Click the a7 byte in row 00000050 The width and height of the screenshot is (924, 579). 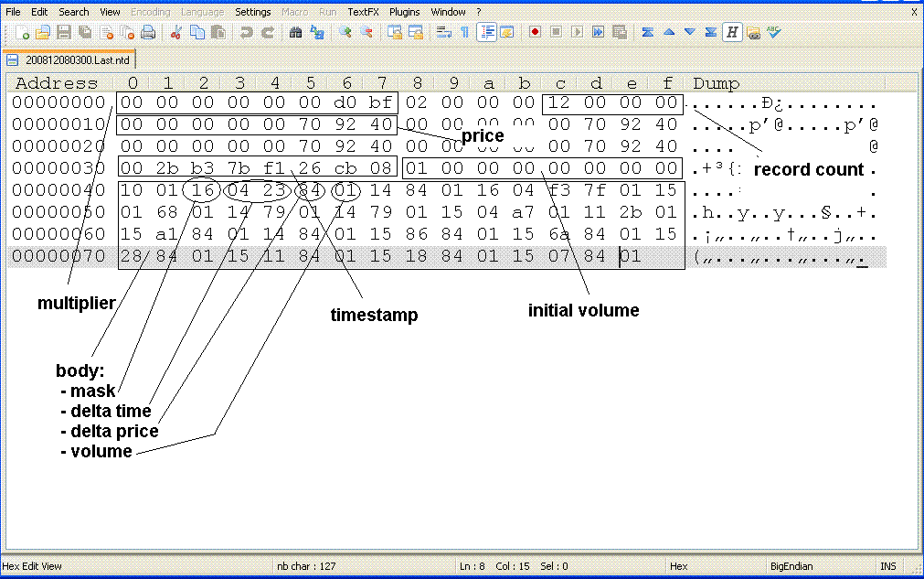click(x=524, y=212)
